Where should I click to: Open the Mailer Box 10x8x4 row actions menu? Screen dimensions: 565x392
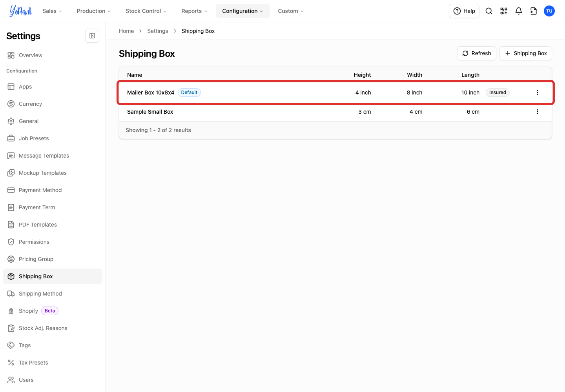pos(538,93)
